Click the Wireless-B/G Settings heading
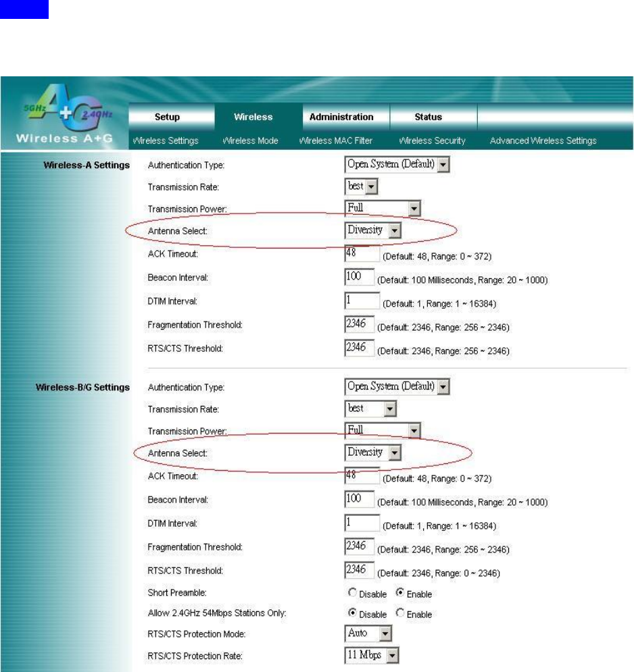 point(82,388)
